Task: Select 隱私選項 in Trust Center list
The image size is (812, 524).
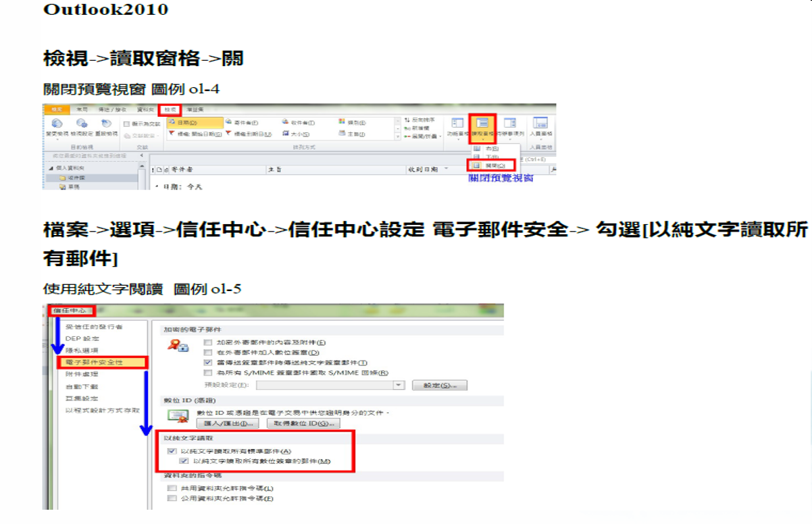Action: pos(82,350)
